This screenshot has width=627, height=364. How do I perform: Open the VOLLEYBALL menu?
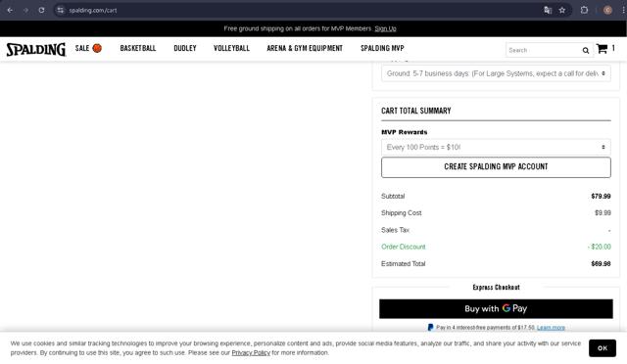tap(231, 48)
